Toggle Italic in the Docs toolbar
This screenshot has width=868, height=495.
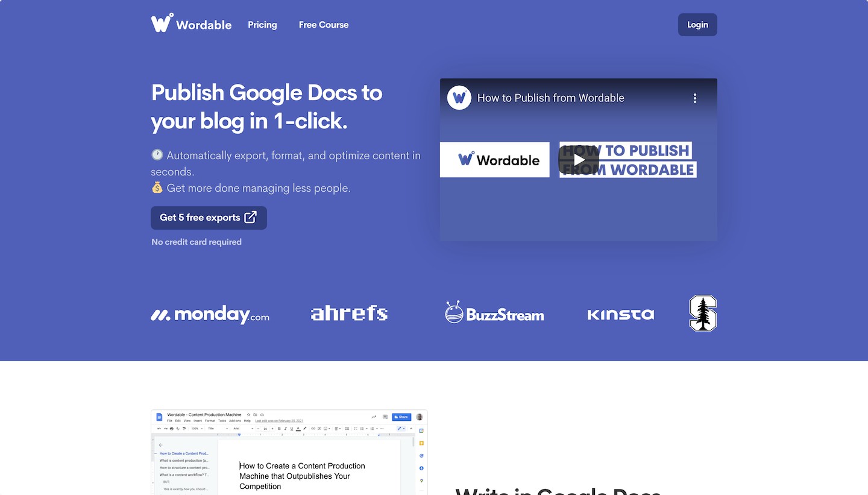(286, 429)
